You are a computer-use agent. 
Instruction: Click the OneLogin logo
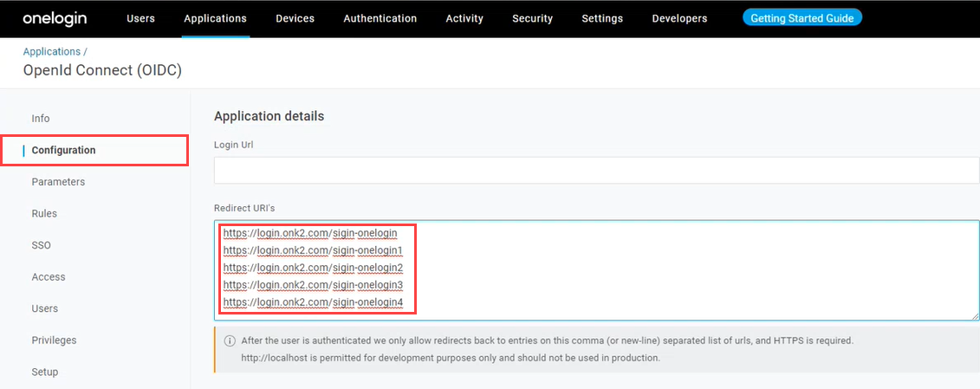point(55,18)
